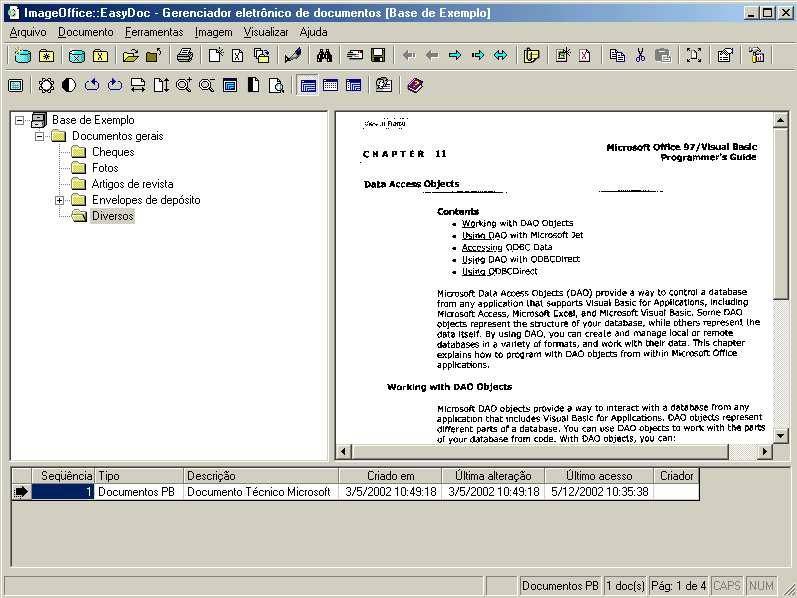
Task: Click the delete document icon with X
Action: pos(238,55)
